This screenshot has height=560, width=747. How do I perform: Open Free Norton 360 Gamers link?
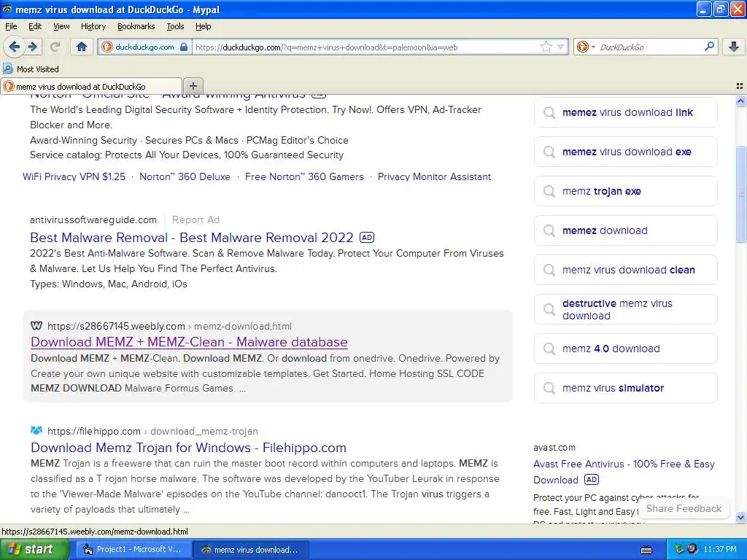click(304, 176)
